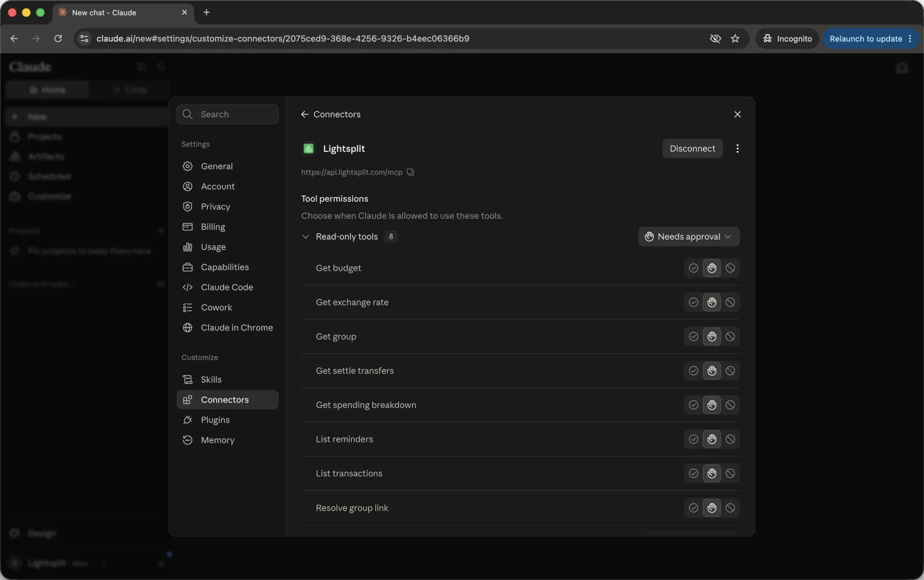924x580 pixels.
Task: Go back to Connectors list
Action: click(x=304, y=114)
